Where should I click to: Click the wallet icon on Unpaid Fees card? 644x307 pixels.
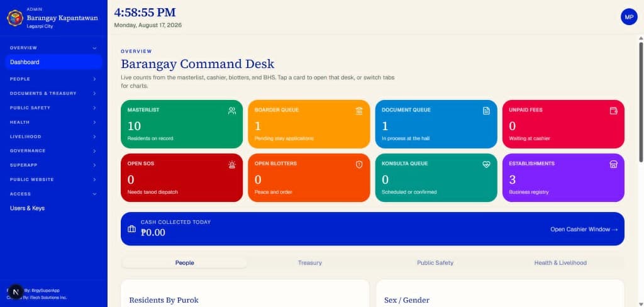pyautogui.click(x=614, y=111)
